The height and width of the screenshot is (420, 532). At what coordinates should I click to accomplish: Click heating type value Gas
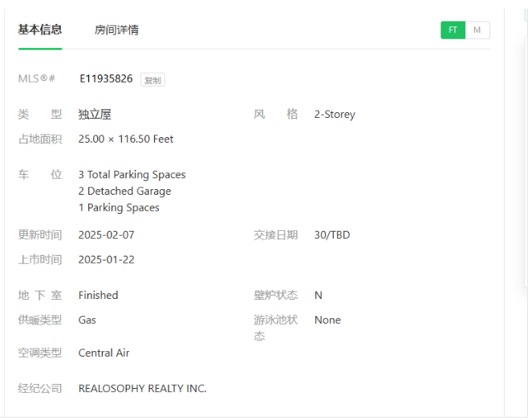point(87,320)
